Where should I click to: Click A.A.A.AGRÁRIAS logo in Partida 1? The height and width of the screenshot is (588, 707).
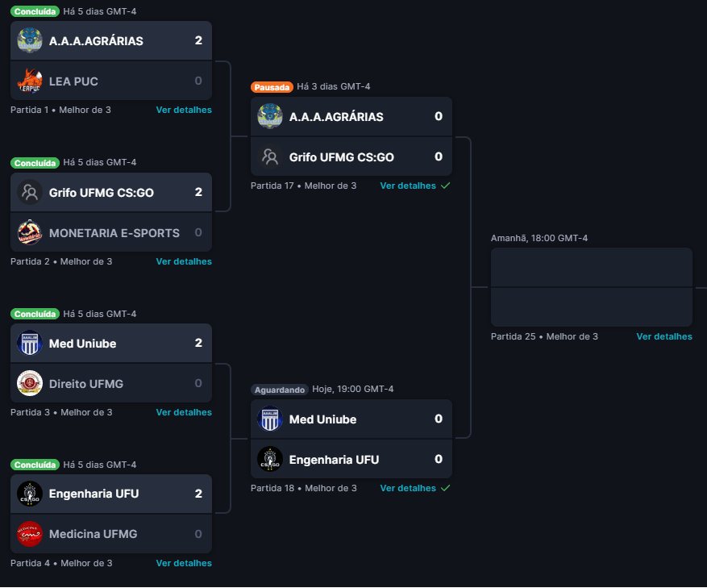pyautogui.click(x=30, y=40)
